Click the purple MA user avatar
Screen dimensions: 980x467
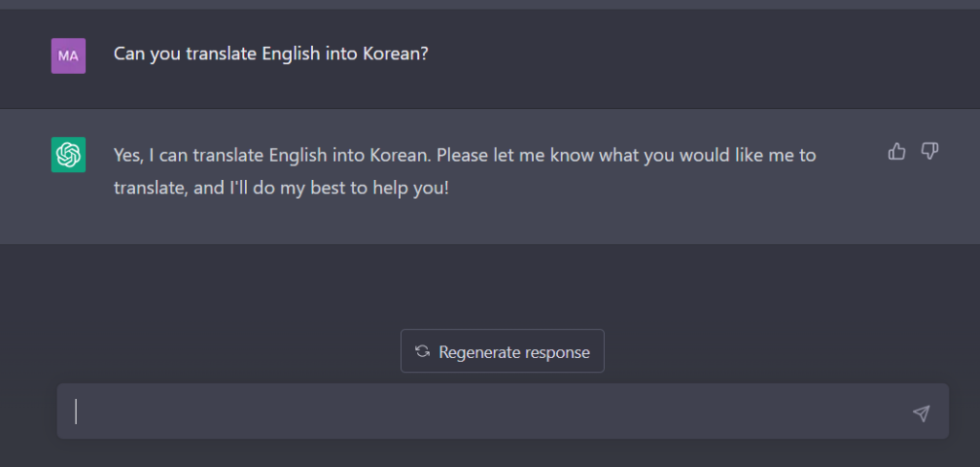[x=68, y=56]
